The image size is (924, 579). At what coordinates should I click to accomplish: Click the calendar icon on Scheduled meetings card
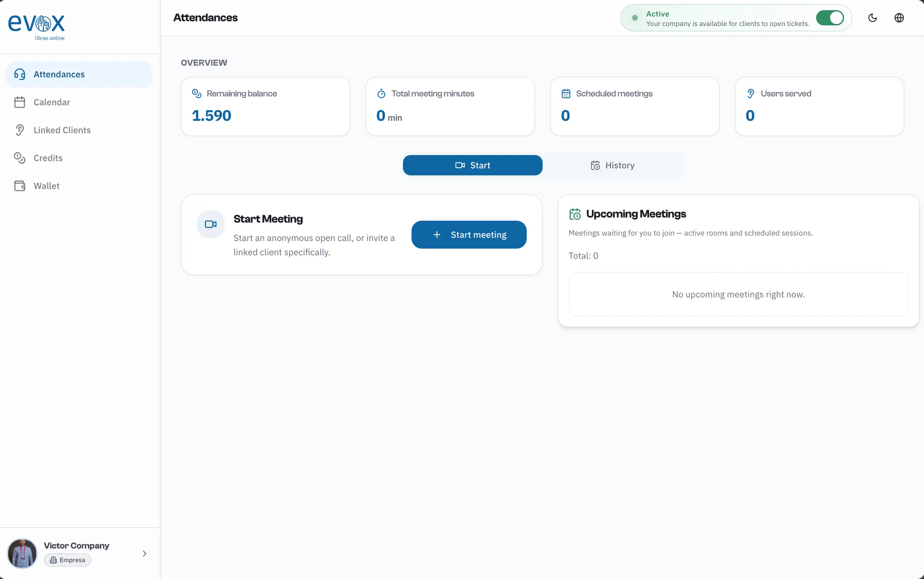(x=566, y=93)
